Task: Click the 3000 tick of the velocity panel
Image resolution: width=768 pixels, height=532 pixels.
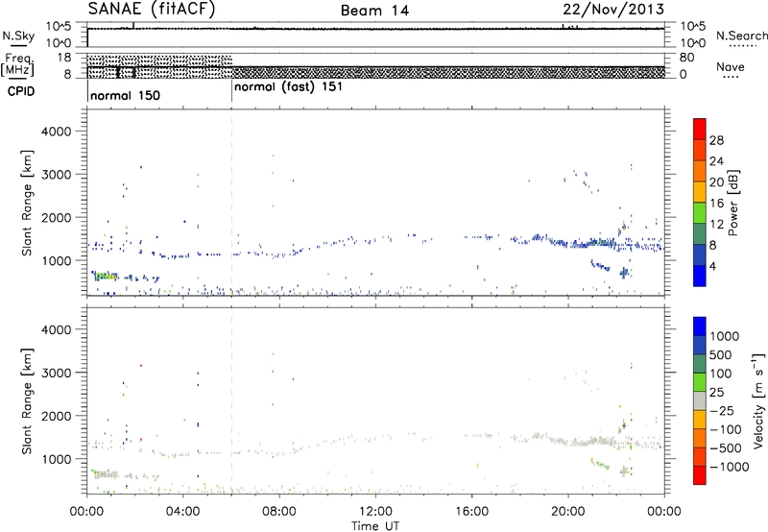Action: pyautogui.click(x=56, y=373)
